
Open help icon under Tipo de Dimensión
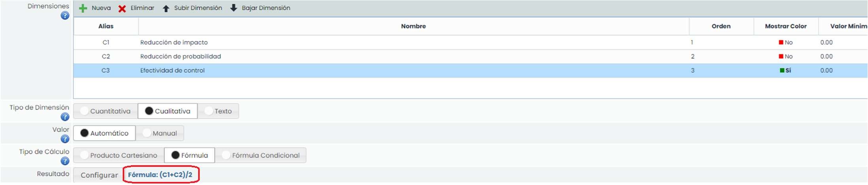pos(65,117)
